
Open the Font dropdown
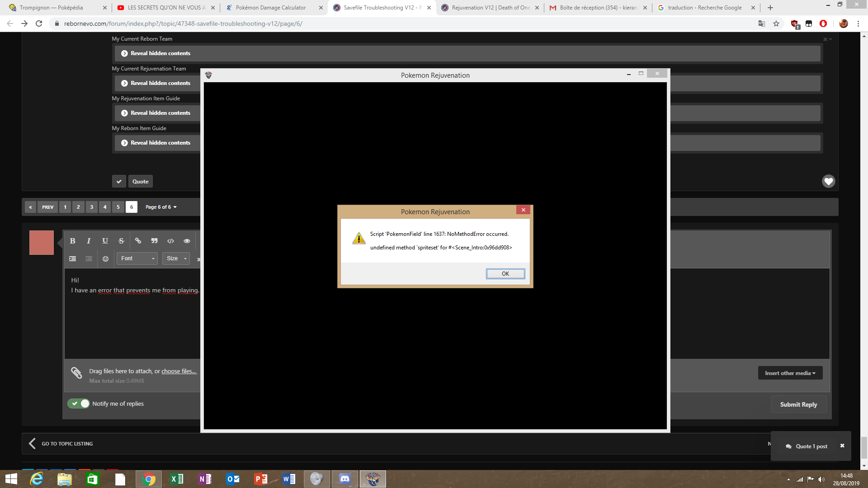pyautogui.click(x=137, y=258)
